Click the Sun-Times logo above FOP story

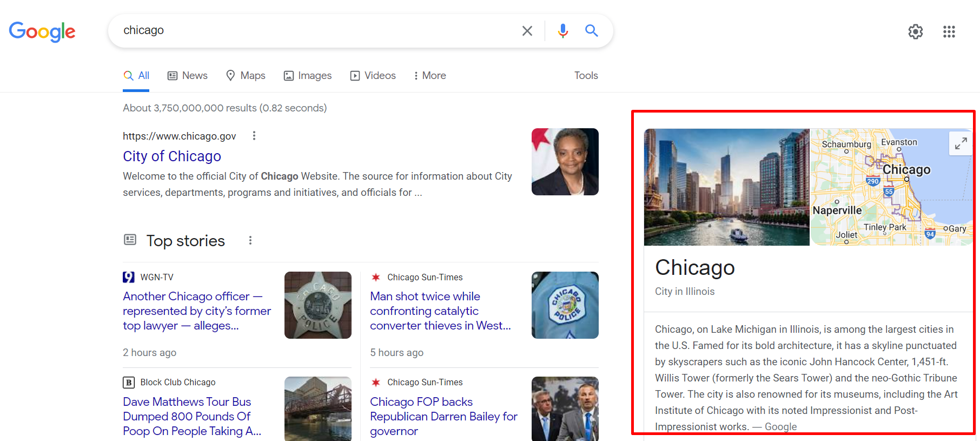(x=376, y=383)
